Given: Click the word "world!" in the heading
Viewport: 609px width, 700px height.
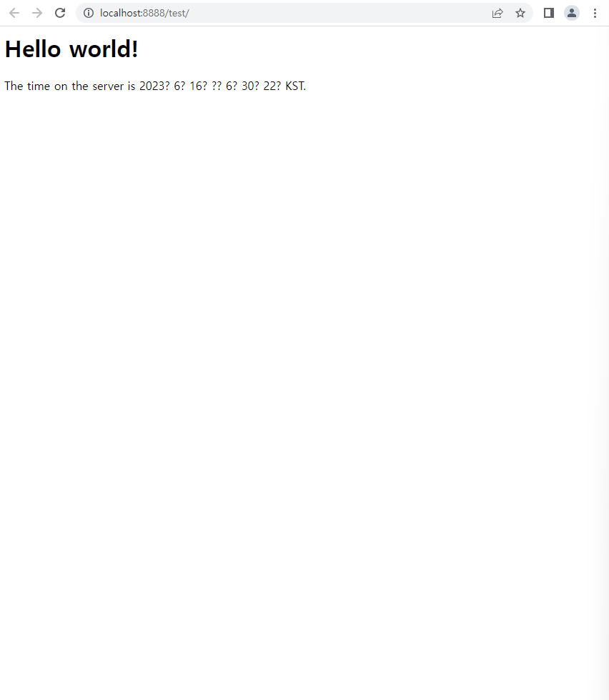Looking at the screenshot, I should 104,49.
